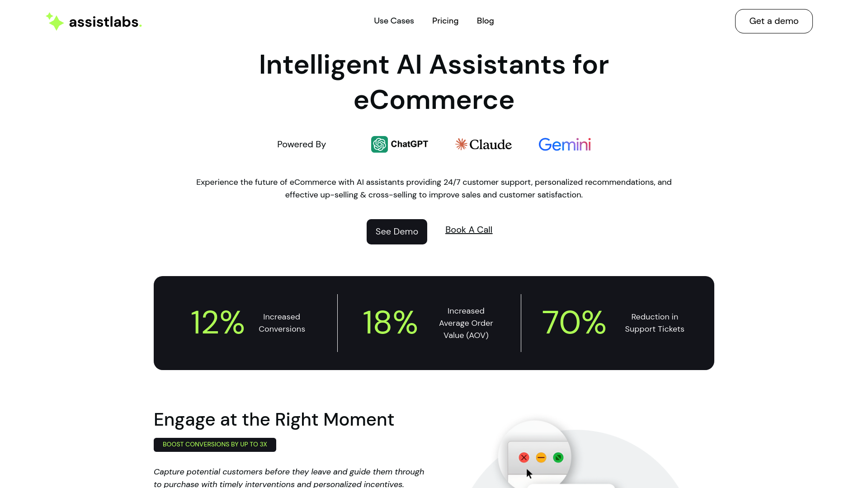Click the yellow minimize button icon
This screenshot has width=868, height=488.
pos(541,458)
